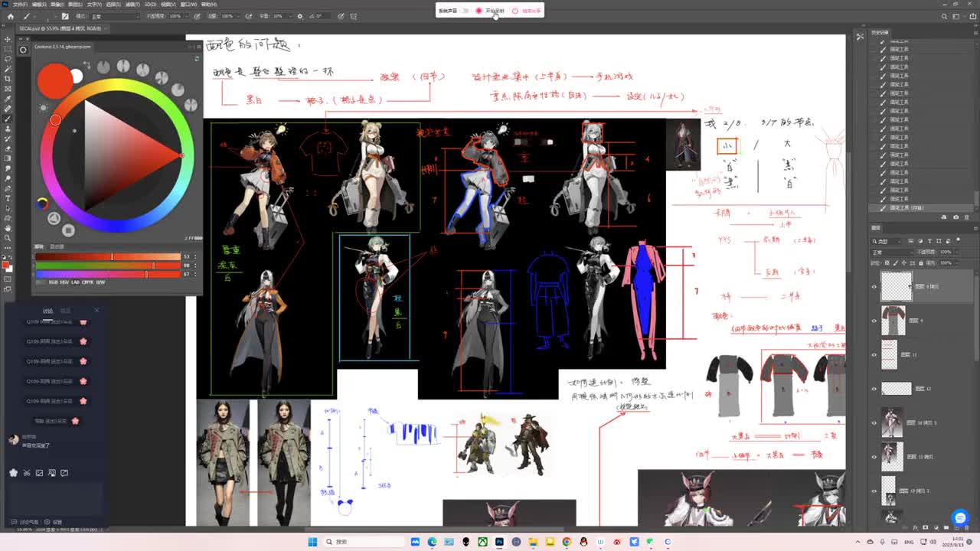Screen dimensions: 980x551
Task: Toggle the system sound switch
Action: (465, 11)
